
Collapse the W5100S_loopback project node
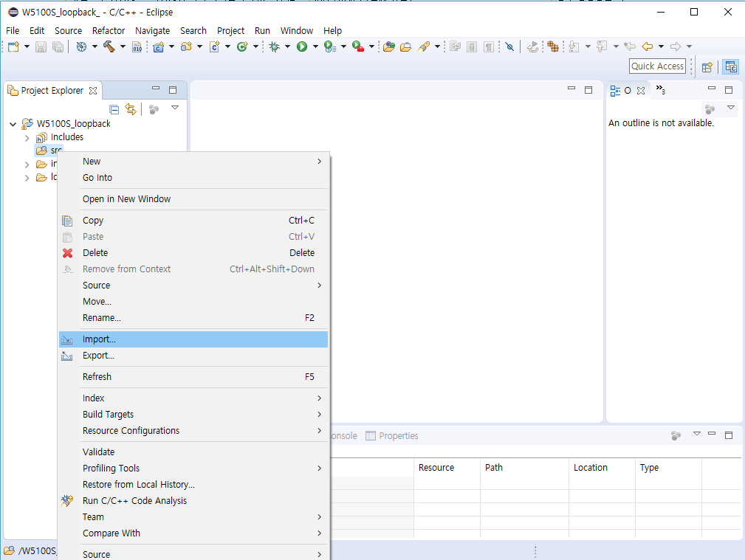coord(13,124)
